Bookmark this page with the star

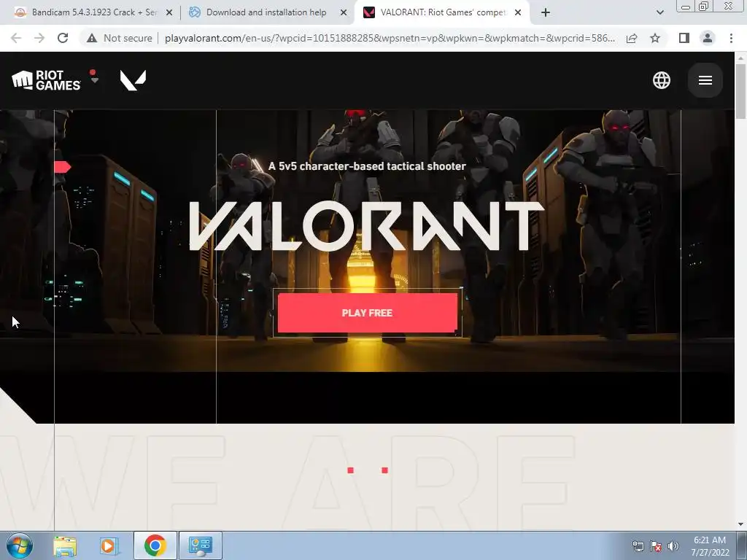point(655,38)
